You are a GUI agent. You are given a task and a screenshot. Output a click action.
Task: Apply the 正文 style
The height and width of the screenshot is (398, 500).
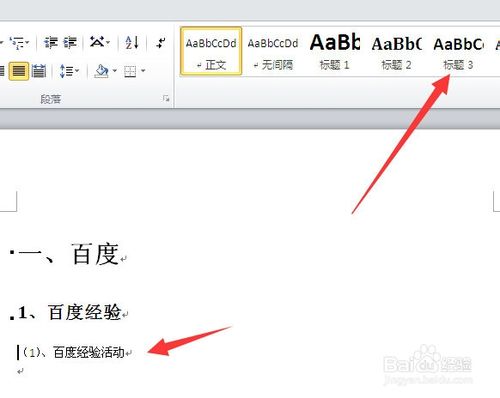pyautogui.click(x=211, y=51)
